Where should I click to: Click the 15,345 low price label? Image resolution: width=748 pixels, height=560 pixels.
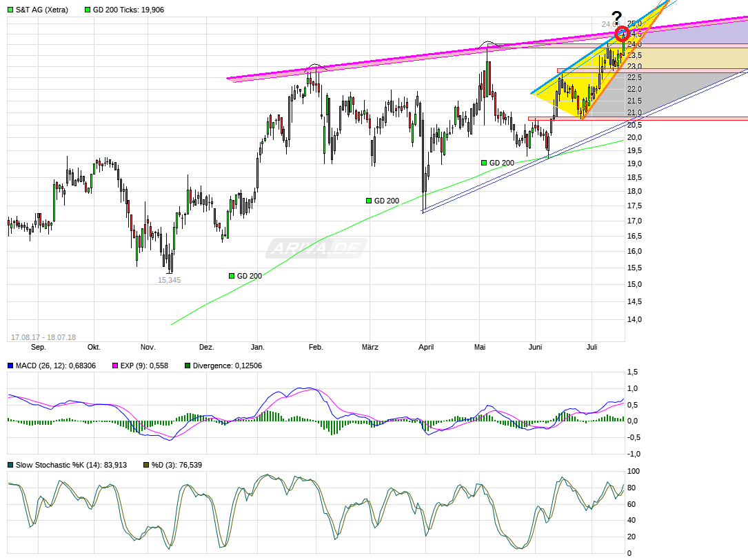(x=170, y=280)
